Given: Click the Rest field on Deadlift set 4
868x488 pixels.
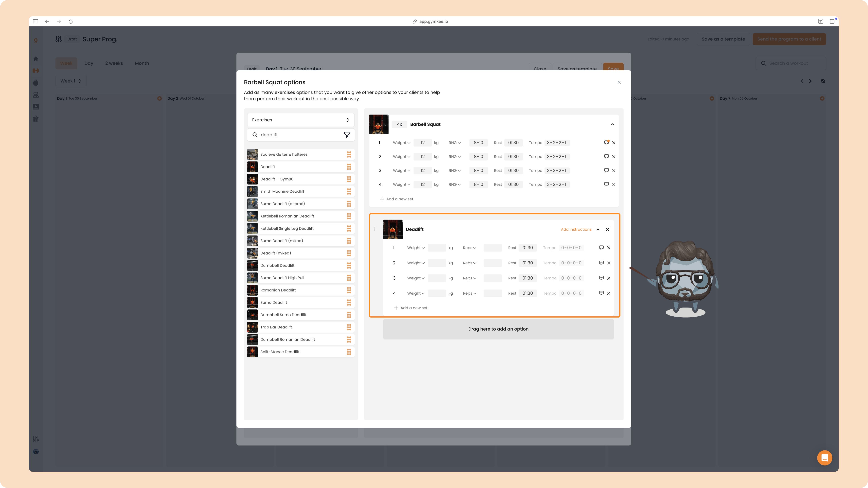Looking at the screenshot, I should click(527, 293).
